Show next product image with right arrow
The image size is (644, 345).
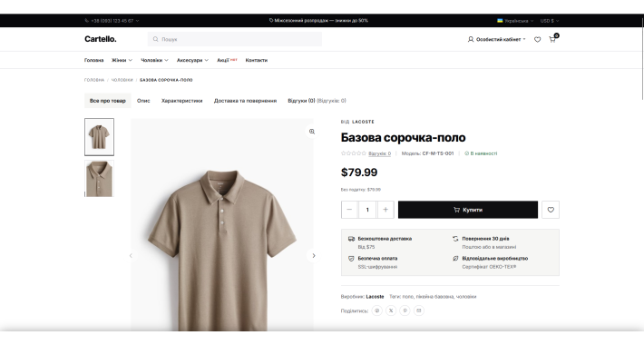tap(313, 256)
